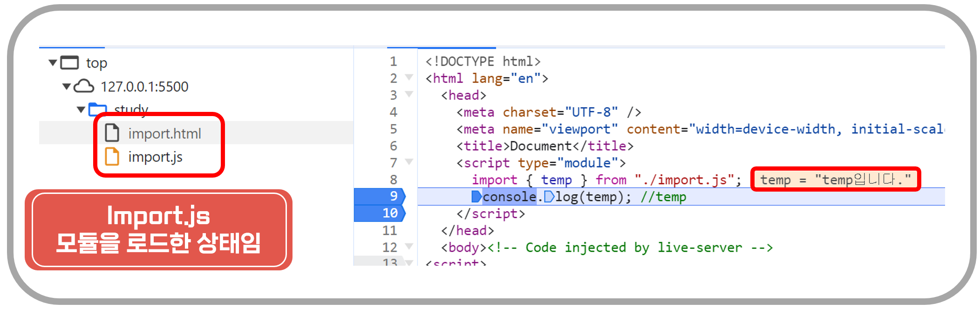
Task: Click the "viewport" meta name value
Action: [580, 129]
